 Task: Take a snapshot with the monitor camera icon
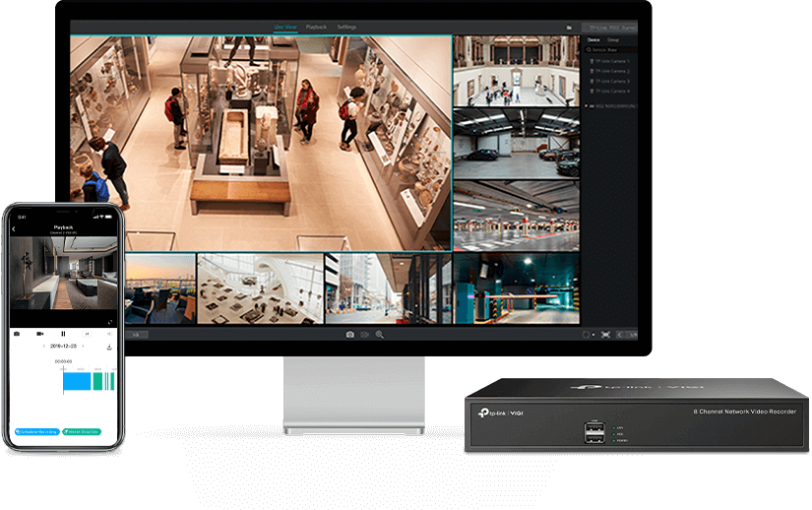coord(350,335)
